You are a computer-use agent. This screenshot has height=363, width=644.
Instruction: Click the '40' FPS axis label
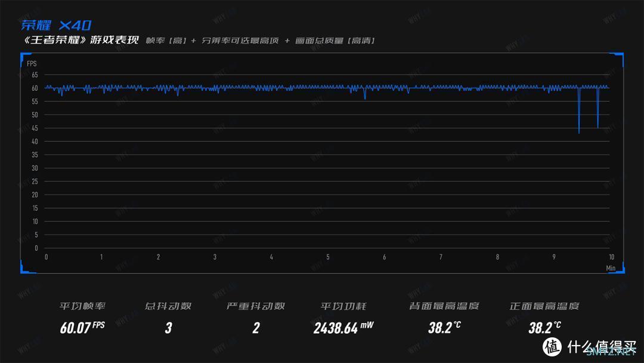pyautogui.click(x=35, y=141)
